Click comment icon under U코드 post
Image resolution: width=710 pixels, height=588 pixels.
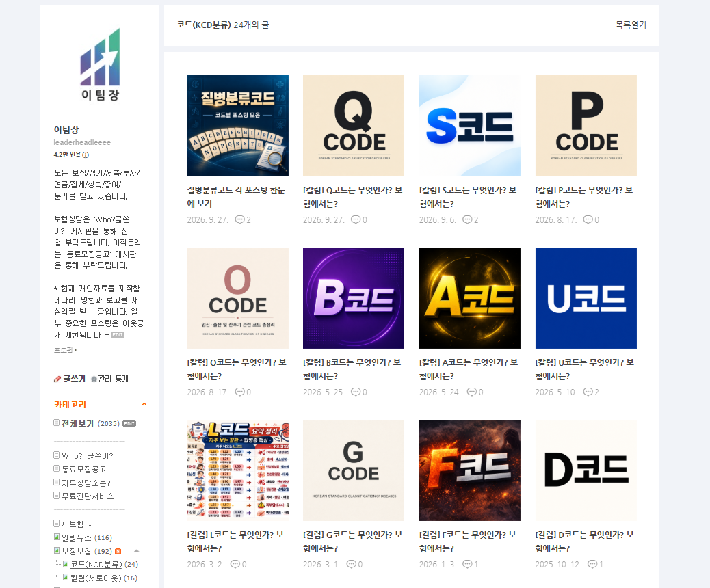(x=588, y=392)
